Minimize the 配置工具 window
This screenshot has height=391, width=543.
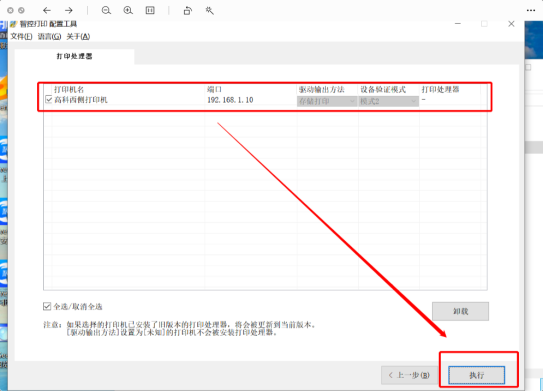458,24
